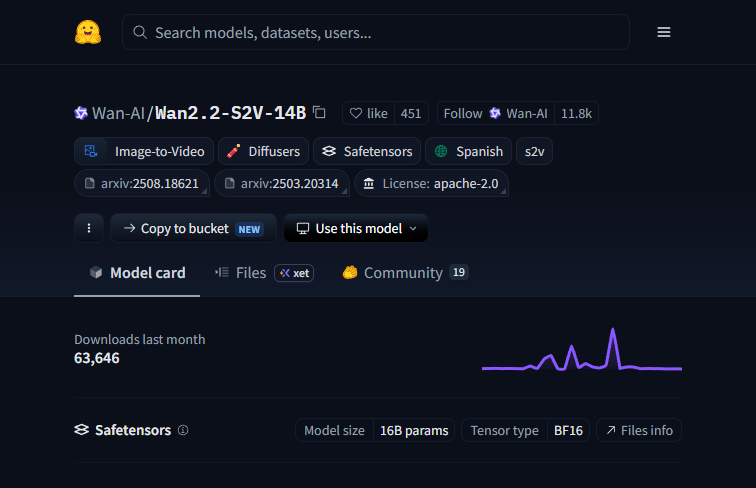Click Copy to bucket button
The height and width of the screenshot is (488, 756).
pos(193,228)
